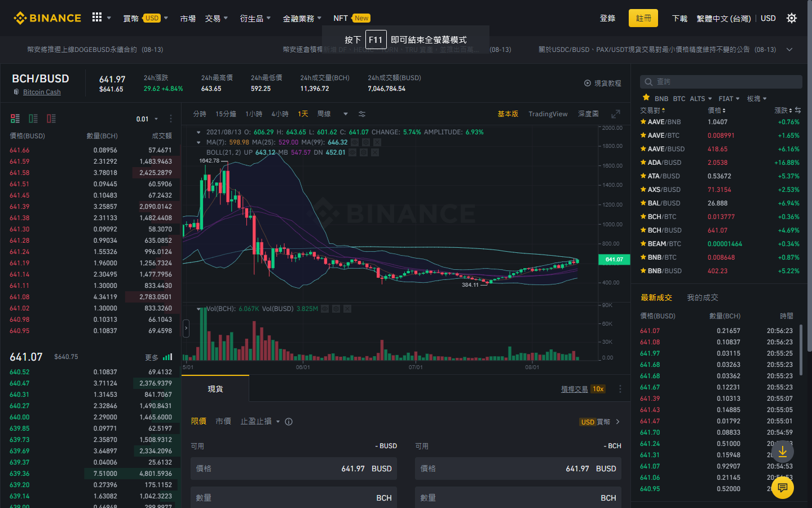Show both buy and sell order book view
Screen dimensions: 812x508
(x=15, y=119)
